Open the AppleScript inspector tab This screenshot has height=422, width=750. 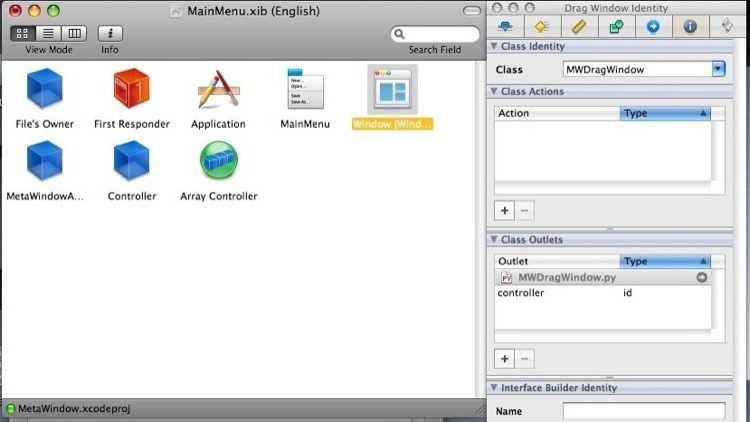click(x=727, y=26)
